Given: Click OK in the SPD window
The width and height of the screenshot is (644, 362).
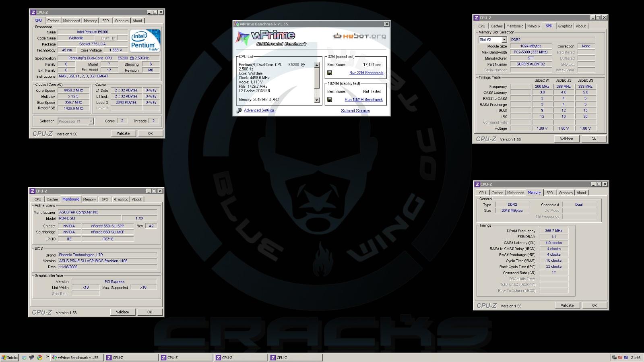Looking at the screenshot, I should (x=594, y=139).
